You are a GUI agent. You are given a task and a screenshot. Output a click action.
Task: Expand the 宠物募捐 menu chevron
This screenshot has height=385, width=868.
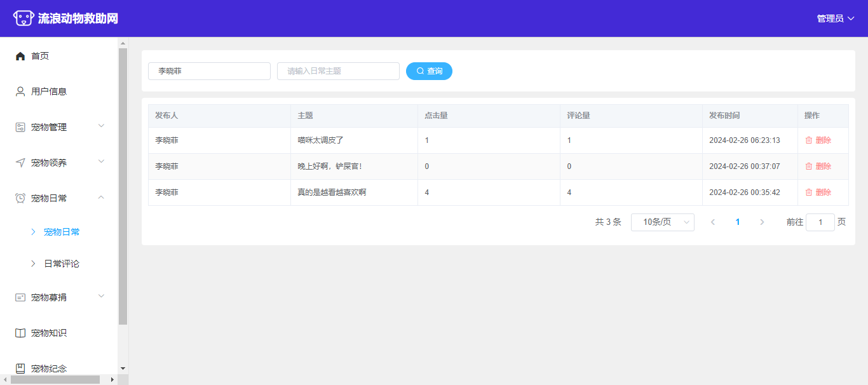101,297
